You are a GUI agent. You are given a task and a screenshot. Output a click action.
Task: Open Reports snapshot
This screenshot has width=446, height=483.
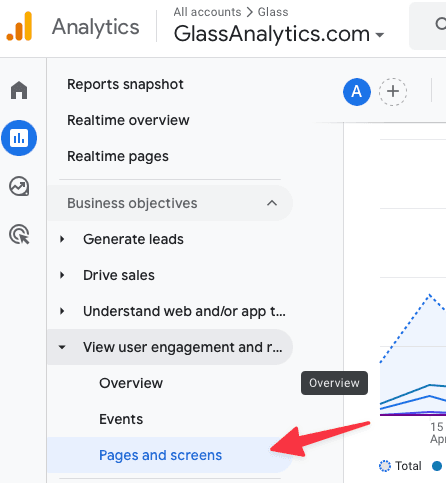[x=125, y=84]
